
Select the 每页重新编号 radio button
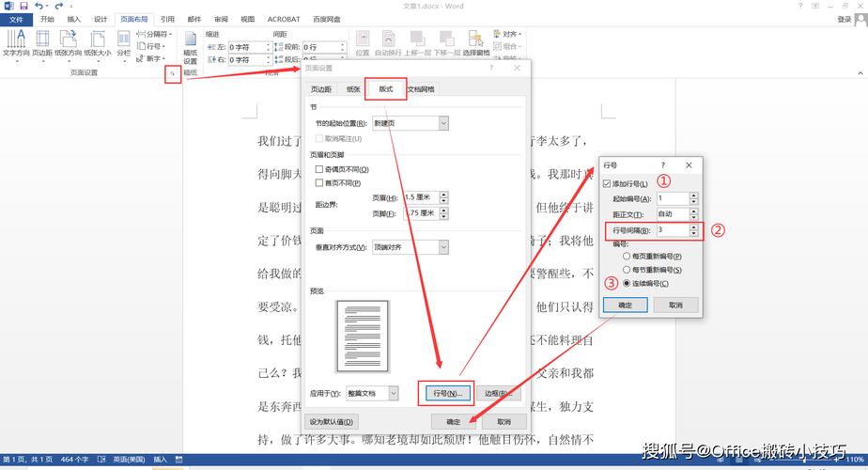(x=626, y=256)
